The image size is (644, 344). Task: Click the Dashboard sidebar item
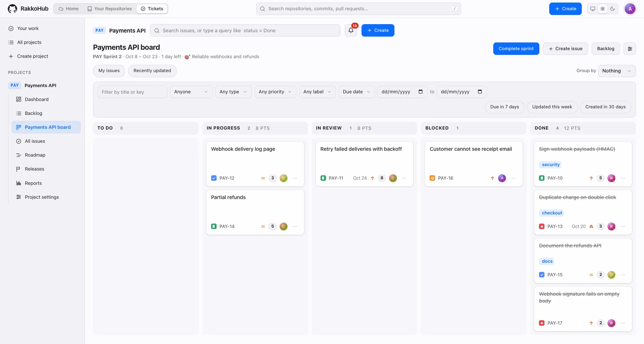[x=46, y=100]
